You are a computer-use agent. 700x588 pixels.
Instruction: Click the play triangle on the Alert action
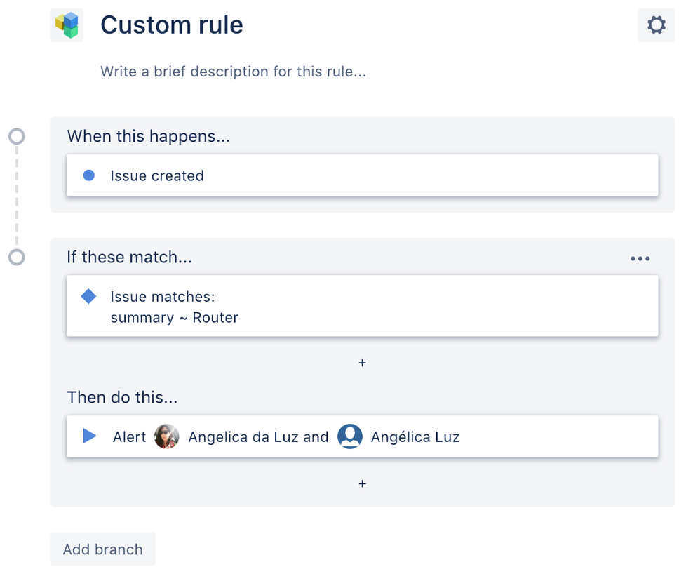89,436
